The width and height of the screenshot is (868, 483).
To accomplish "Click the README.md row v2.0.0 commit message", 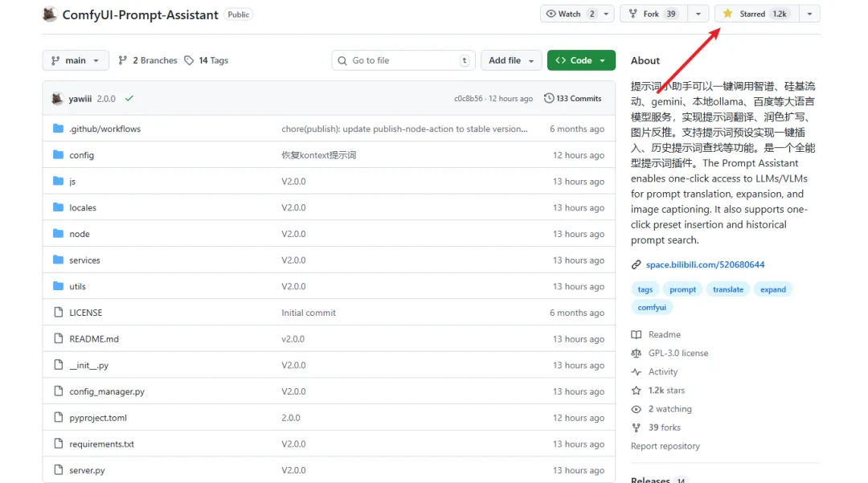I will tap(293, 339).
